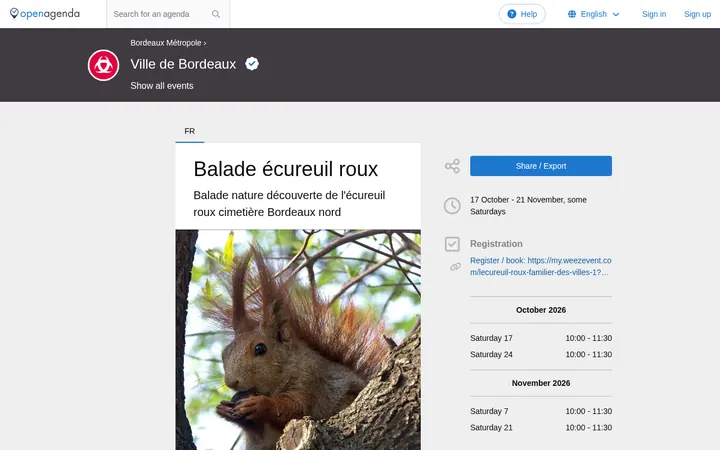Screen dimensions: 720x450
Task: Open the Ville de Bordeaux agenda title
Action: click(183, 64)
